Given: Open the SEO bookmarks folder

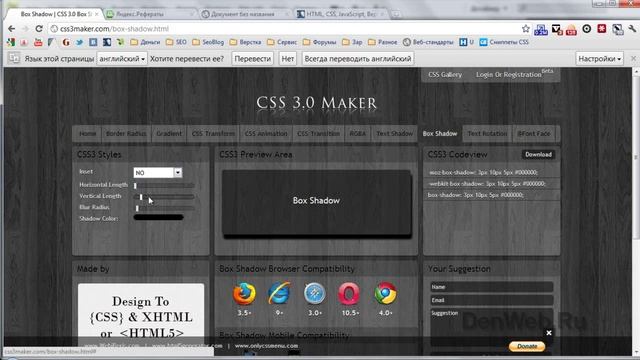Looking at the screenshot, I should 176,42.
